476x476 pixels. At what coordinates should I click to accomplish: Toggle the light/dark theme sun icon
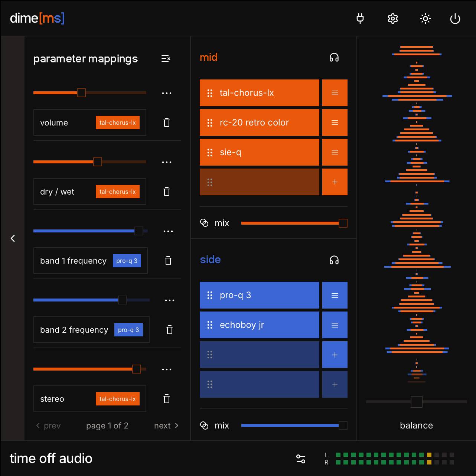point(425,19)
